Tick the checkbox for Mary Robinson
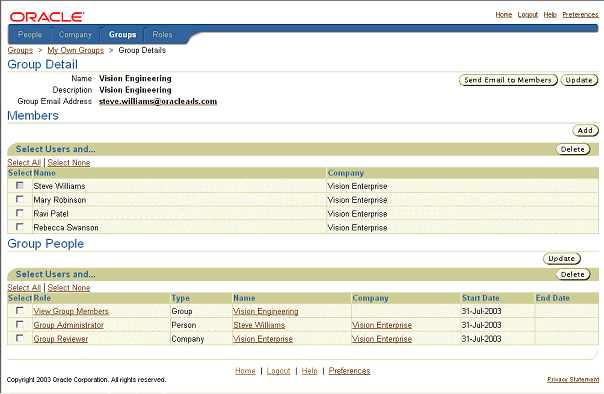Image resolution: width=604 pixels, height=394 pixels. pyautogui.click(x=20, y=200)
